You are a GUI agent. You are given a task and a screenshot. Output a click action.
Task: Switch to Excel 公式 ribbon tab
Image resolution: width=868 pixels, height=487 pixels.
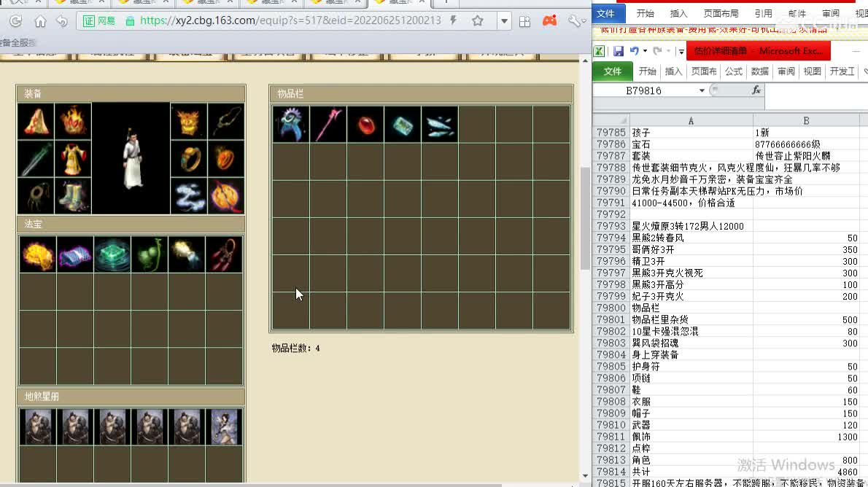click(x=734, y=71)
